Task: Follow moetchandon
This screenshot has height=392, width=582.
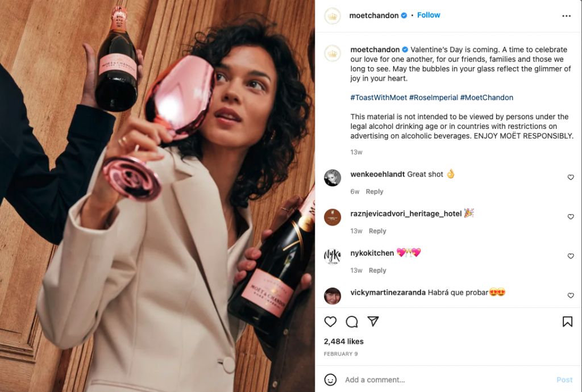Action: (x=429, y=15)
